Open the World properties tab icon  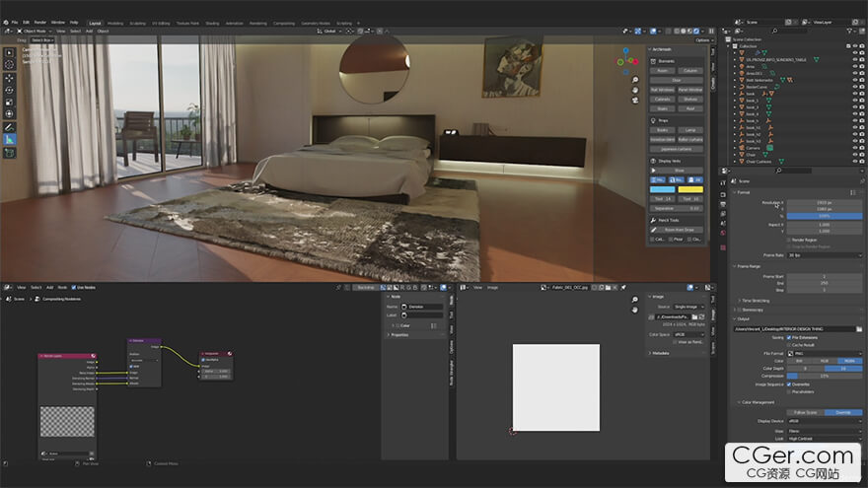[x=723, y=234]
